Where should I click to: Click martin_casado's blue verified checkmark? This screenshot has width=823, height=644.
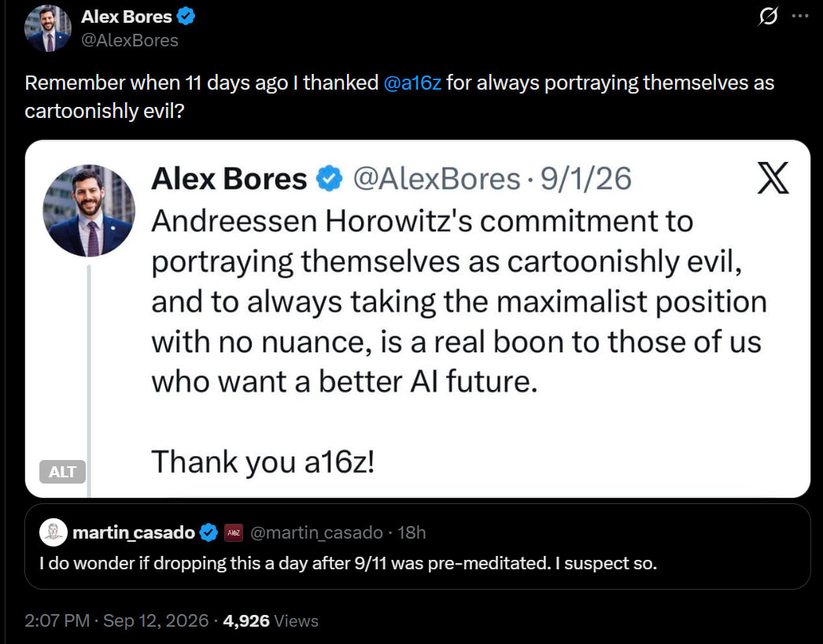209,533
